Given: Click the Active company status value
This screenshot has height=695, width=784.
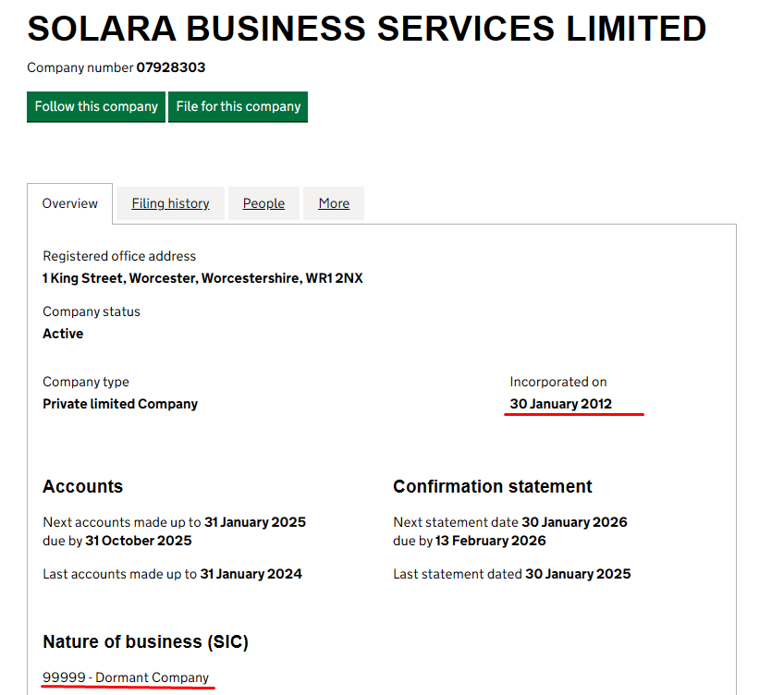Looking at the screenshot, I should pyautogui.click(x=63, y=334).
